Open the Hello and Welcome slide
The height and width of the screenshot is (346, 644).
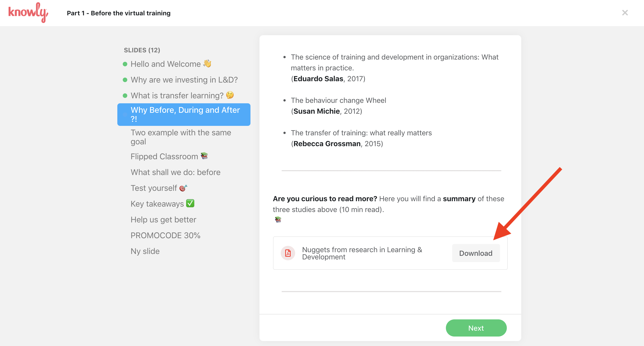pyautogui.click(x=165, y=64)
